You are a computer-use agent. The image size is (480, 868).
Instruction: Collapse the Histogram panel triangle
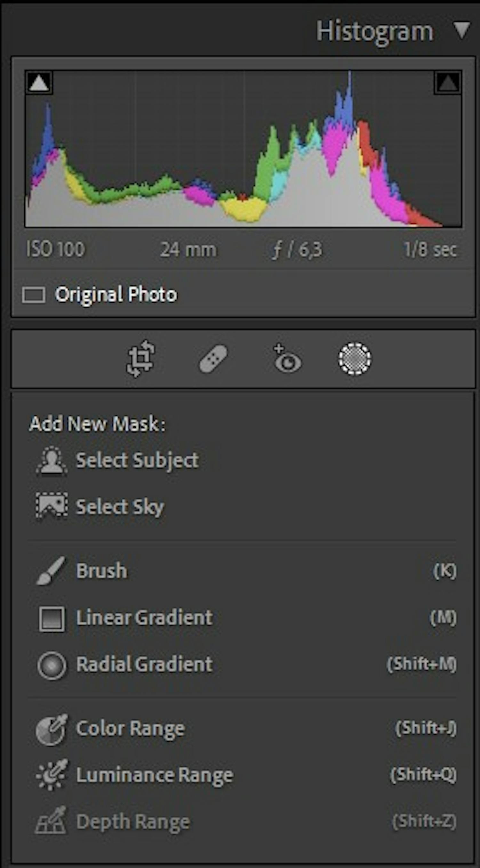pos(461,31)
